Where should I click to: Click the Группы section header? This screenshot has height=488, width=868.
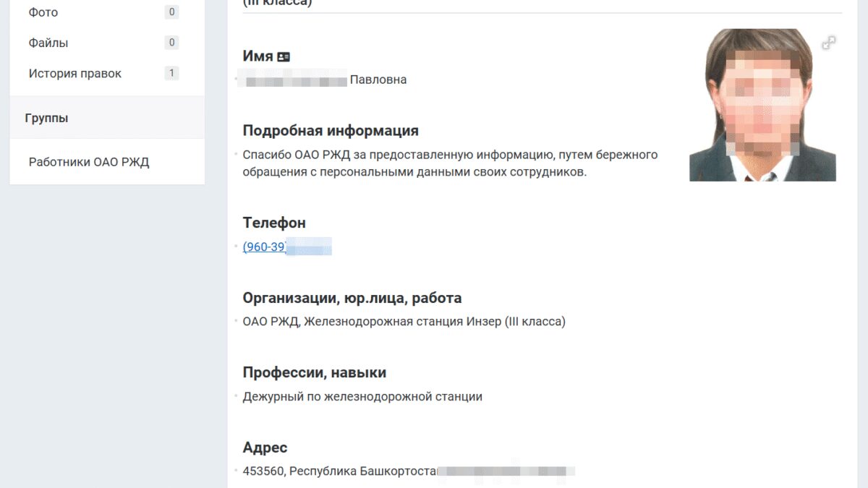(x=47, y=118)
